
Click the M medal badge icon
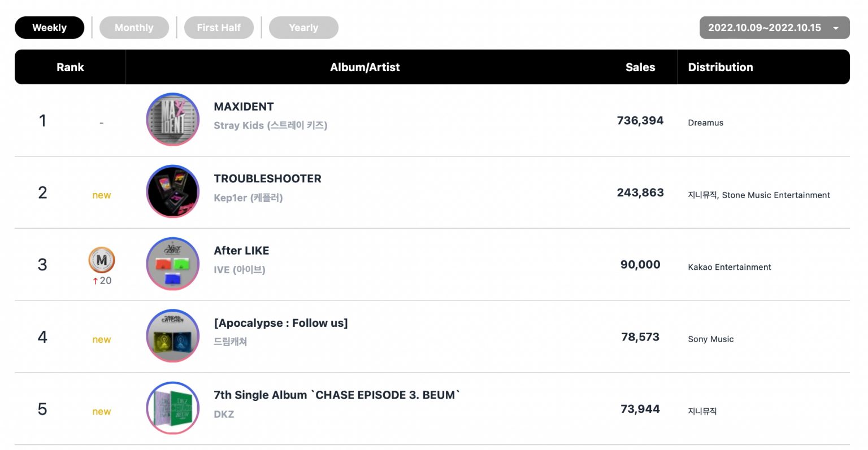(x=102, y=260)
